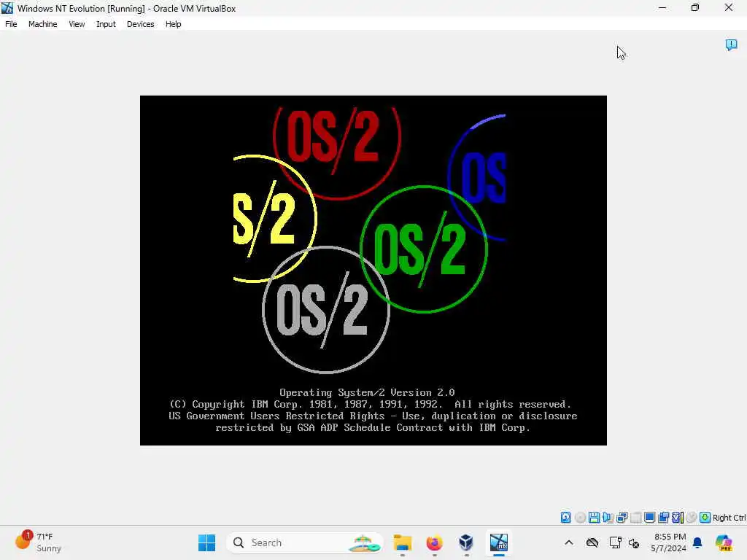Open the 8:55 PM clock and calendar
Image resolution: width=747 pixels, height=560 pixels.
(x=670, y=542)
